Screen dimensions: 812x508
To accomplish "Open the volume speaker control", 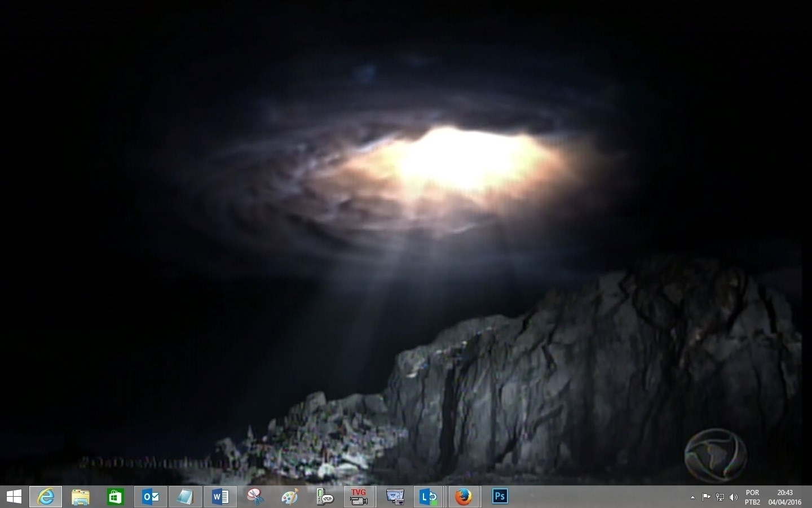I will point(734,497).
